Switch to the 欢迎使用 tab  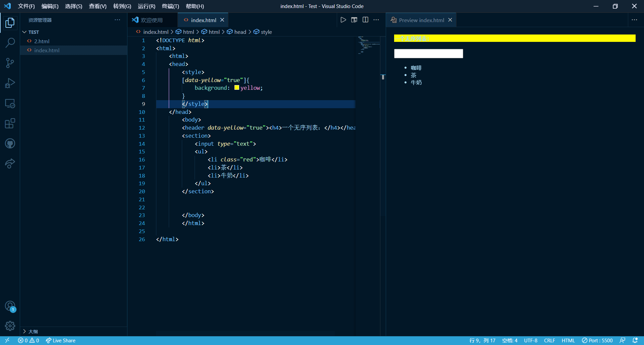(152, 20)
